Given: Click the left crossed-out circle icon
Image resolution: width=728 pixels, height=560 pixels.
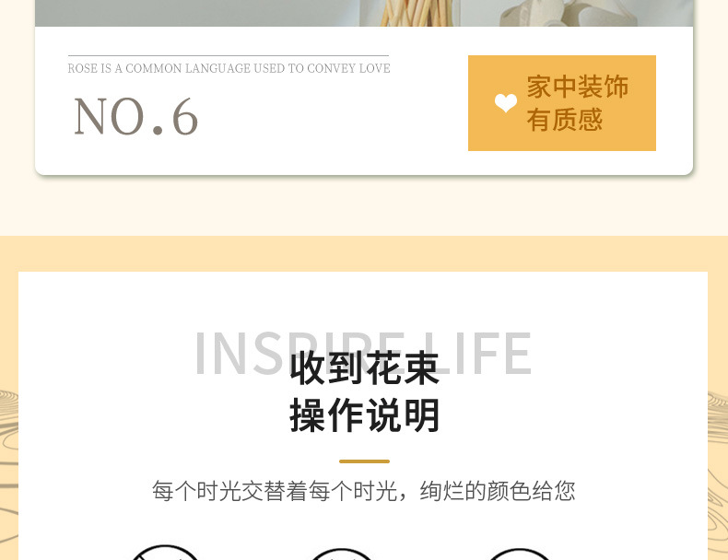Looking at the screenshot, I should pos(165,553).
